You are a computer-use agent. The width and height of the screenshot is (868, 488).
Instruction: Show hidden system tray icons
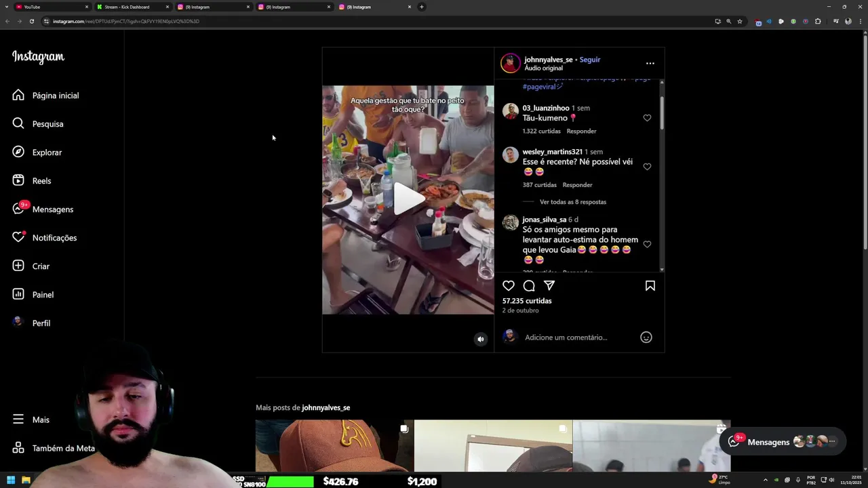766,481
